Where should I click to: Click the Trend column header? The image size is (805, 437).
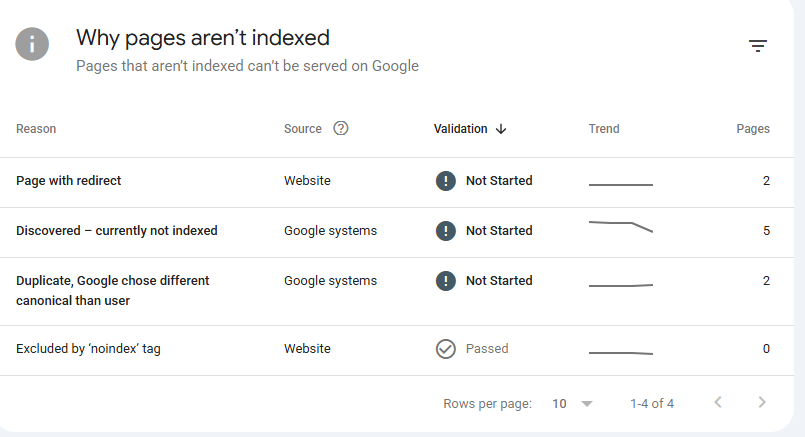point(604,129)
